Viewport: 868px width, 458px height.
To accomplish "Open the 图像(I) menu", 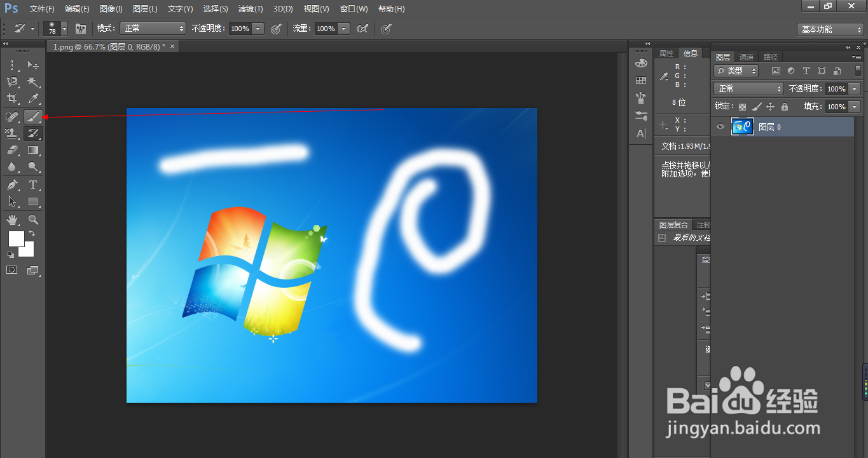I will pyautogui.click(x=111, y=9).
